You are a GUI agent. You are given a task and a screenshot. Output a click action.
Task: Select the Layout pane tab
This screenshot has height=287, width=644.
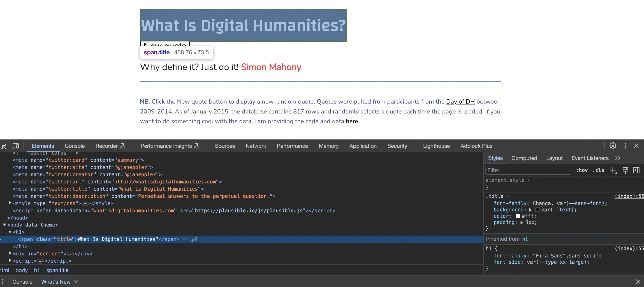click(x=554, y=158)
